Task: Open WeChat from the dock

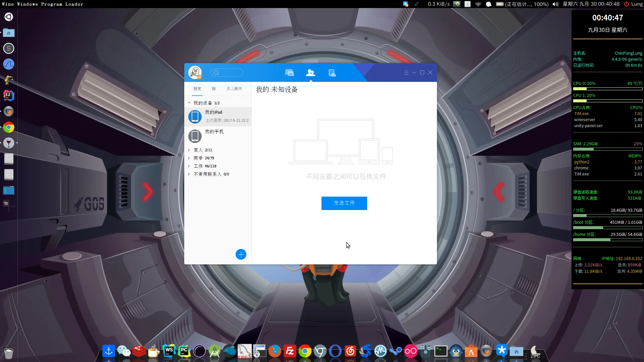Action: point(124,351)
